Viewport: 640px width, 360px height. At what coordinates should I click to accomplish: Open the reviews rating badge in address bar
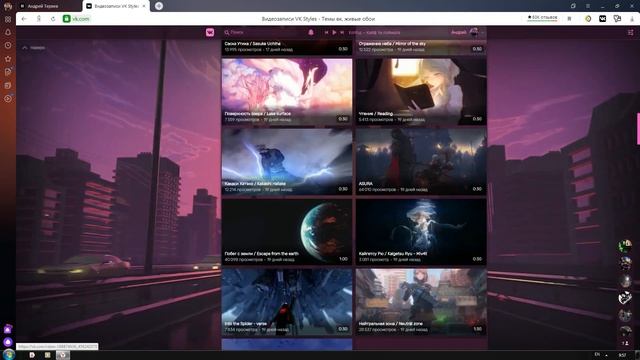pos(542,18)
